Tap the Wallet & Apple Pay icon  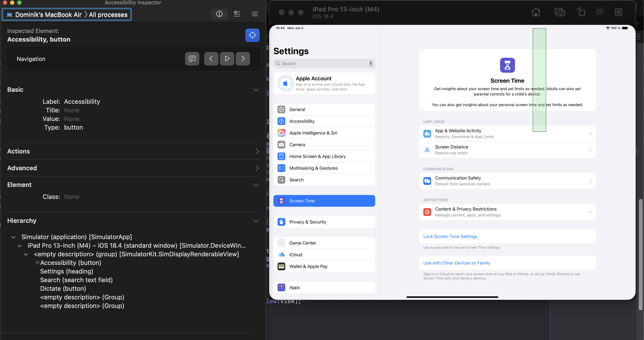(x=281, y=267)
